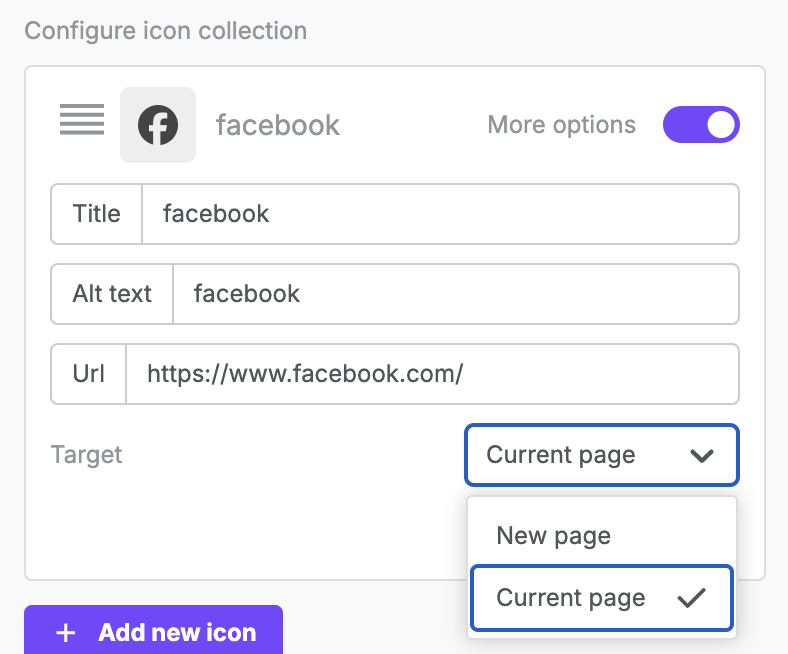
Task: Choose Current page option in list
Action: (x=602, y=598)
